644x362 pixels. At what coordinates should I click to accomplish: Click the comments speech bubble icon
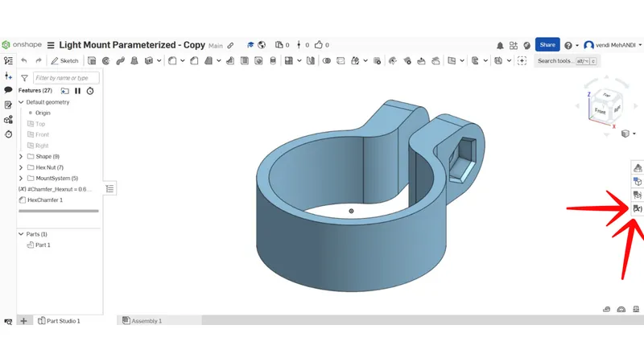click(8, 91)
